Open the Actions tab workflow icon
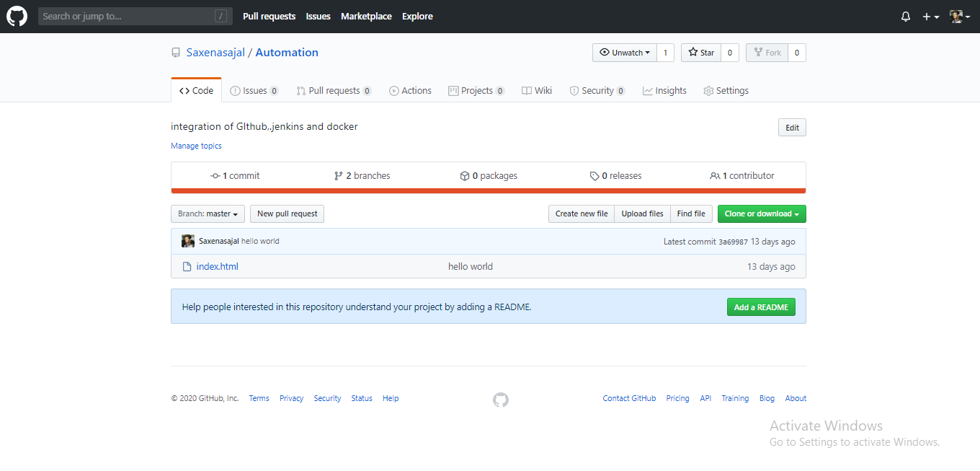This screenshot has width=980, height=471. click(395, 90)
